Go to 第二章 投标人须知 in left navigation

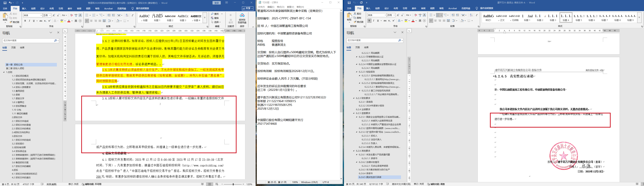coord(15,68)
